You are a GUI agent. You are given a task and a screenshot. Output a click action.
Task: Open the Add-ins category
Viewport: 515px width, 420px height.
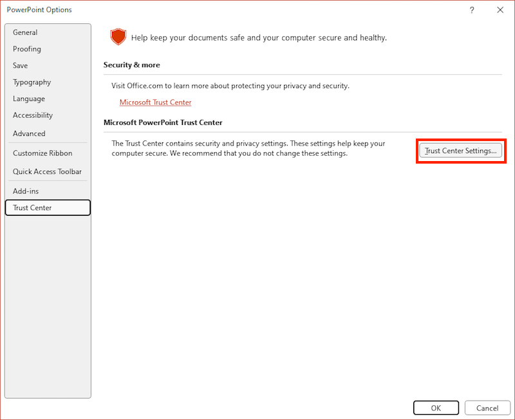click(x=48, y=191)
